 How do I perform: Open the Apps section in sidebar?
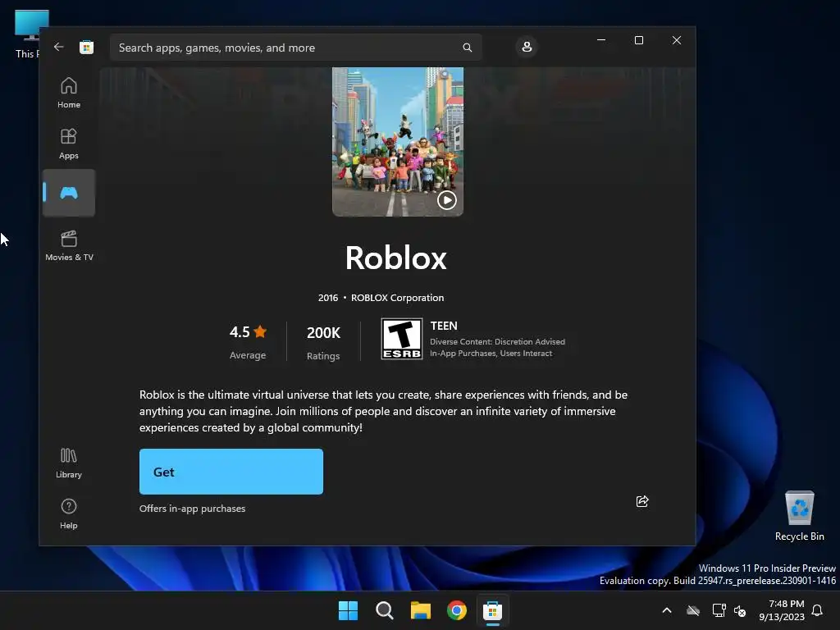(69, 144)
